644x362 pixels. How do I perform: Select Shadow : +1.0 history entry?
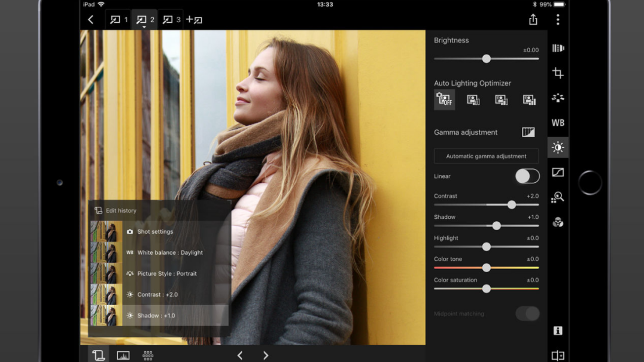click(159, 315)
